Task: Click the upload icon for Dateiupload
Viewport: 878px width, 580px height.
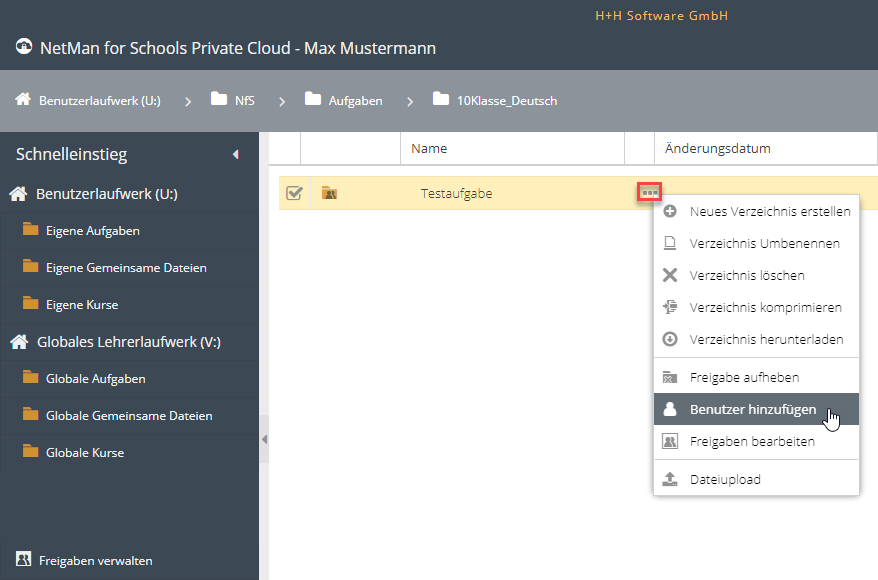Action: (x=670, y=479)
